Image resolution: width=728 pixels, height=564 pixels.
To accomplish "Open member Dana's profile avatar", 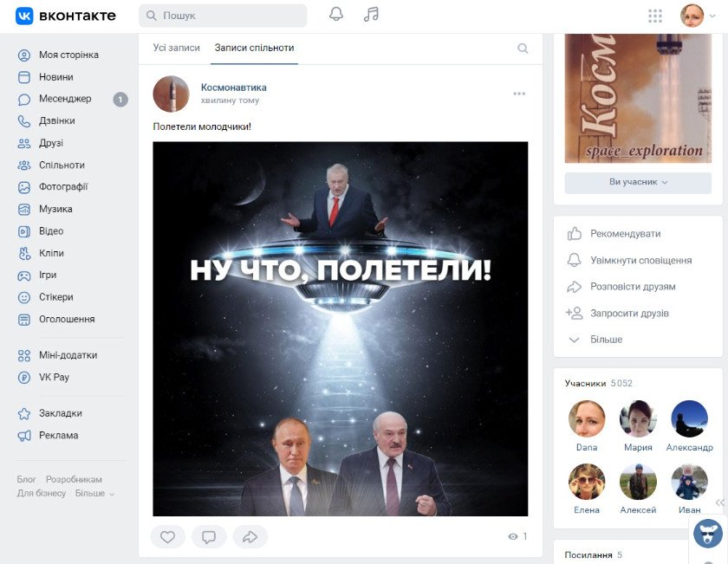I will point(587,418).
